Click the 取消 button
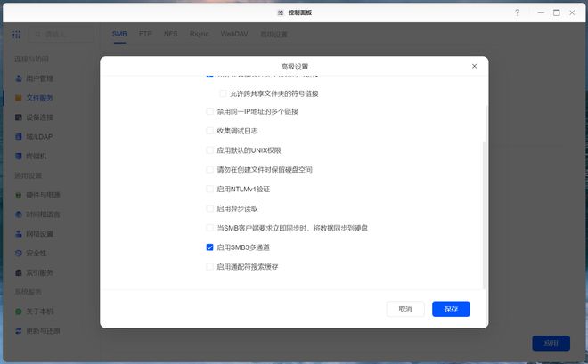This screenshot has width=588, height=364. (405, 309)
